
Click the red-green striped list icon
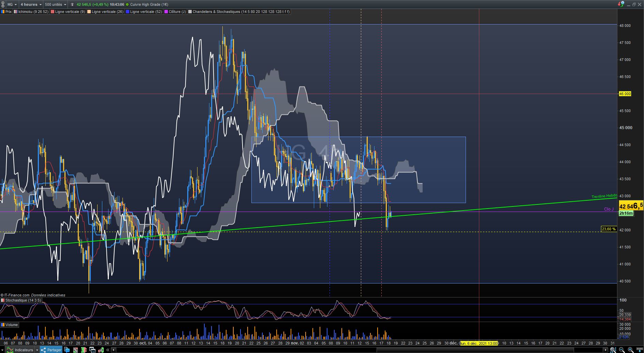tap(75, 350)
